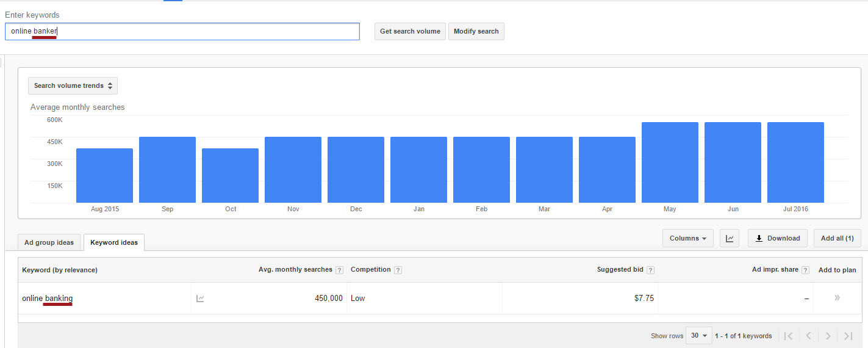The width and height of the screenshot is (868, 348).
Task: Open Show rows 30 dropdown
Action: (x=699, y=336)
